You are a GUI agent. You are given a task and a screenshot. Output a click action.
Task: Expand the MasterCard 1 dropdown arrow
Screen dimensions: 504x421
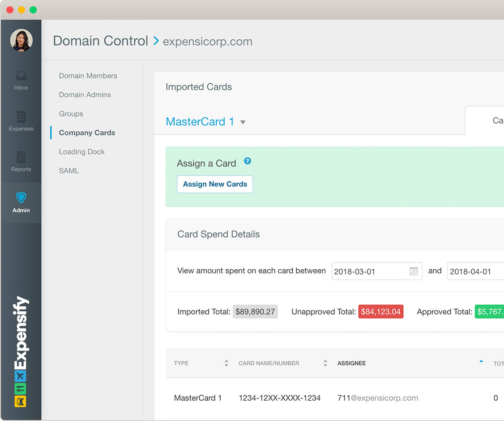coord(243,122)
